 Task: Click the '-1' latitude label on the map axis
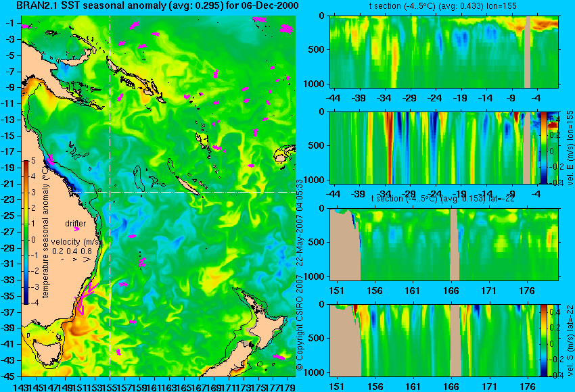click(10, 24)
